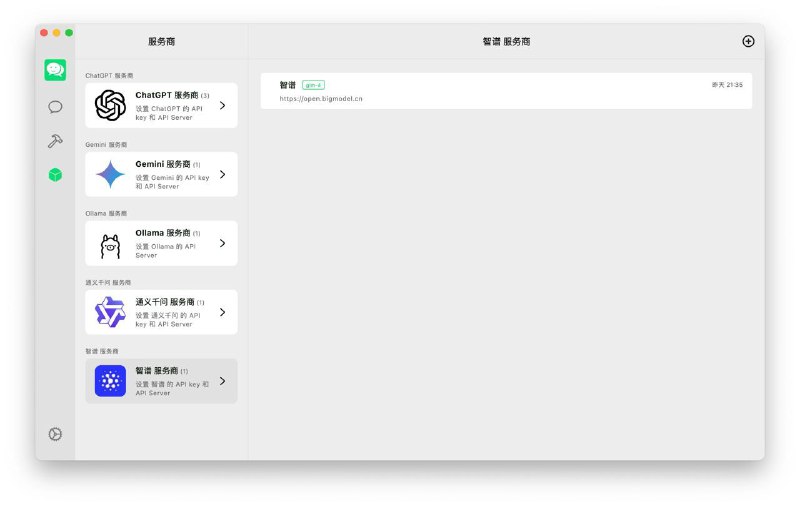The image size is (800, 507).
Task: Select the Ollama 服务商 card title
Action: coord(163,233)
